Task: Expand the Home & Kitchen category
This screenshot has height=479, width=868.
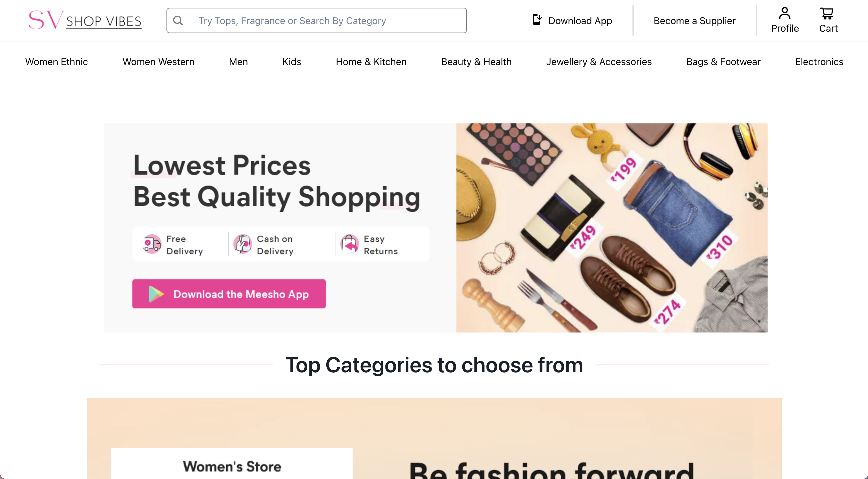Action: tap(371, 61)
